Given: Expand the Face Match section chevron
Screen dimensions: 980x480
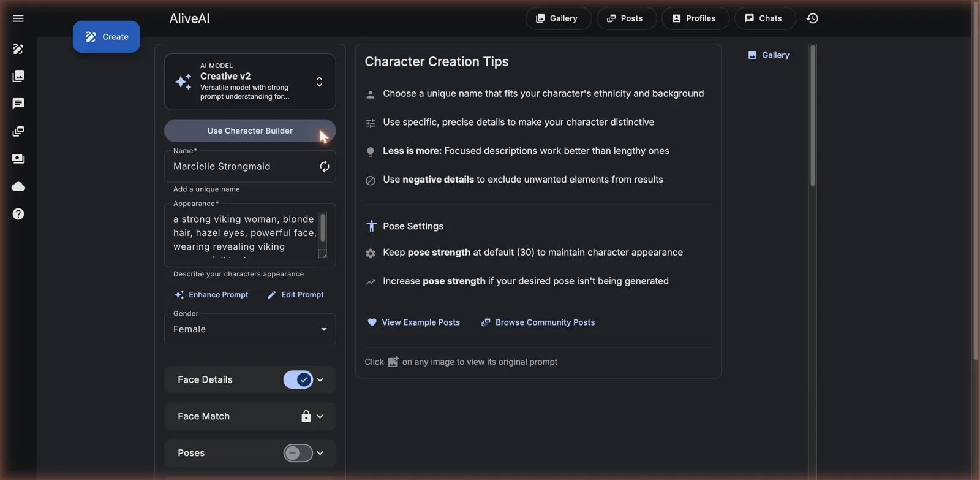Looking at the screenshot, I should (320, 416).
